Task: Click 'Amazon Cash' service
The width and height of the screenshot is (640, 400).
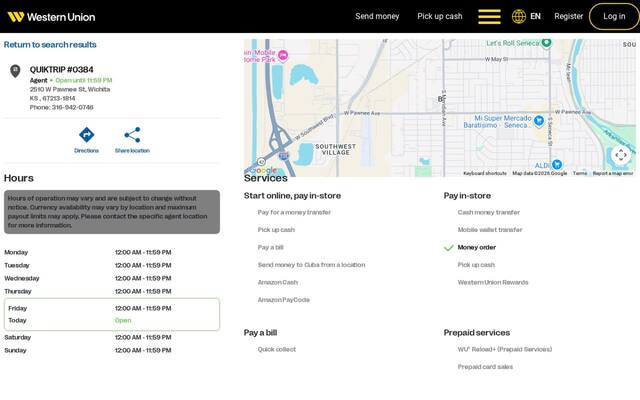Action: pyautogui.click(x=278, y=282)
